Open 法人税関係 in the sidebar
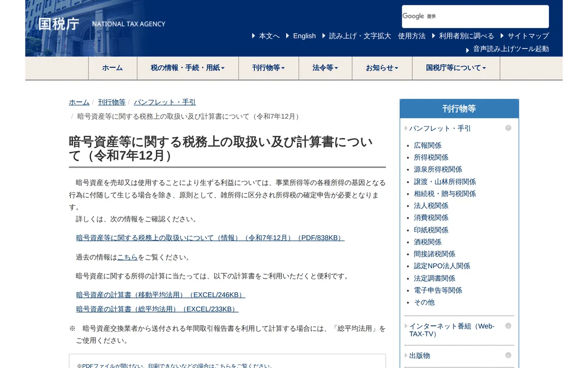588x368 pixels. point(431,206)
